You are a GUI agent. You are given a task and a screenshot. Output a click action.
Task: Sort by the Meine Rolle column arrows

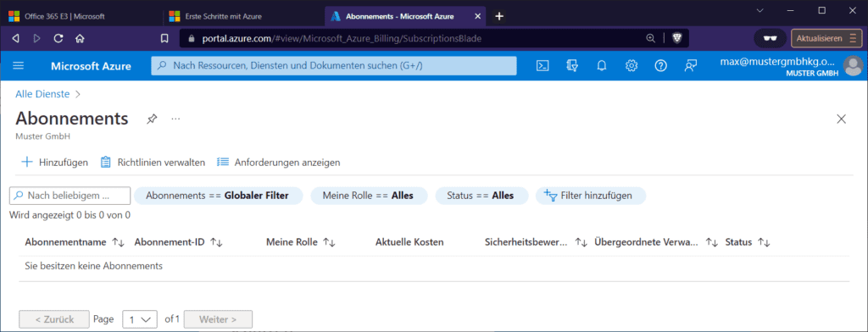(x=329, y=242)
